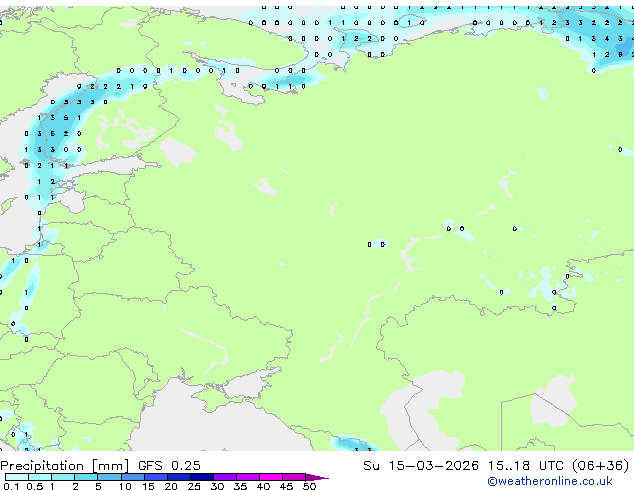The height and width of the screenshot is (490, 634).
Task: Click the date 'Su 15-03-2026'
Action: 421,466
